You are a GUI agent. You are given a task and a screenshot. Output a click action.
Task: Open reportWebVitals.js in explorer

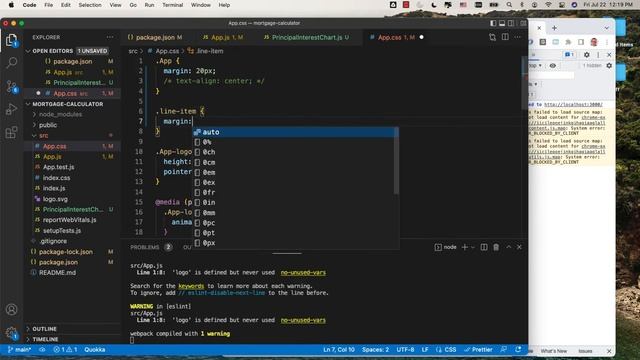69,220
